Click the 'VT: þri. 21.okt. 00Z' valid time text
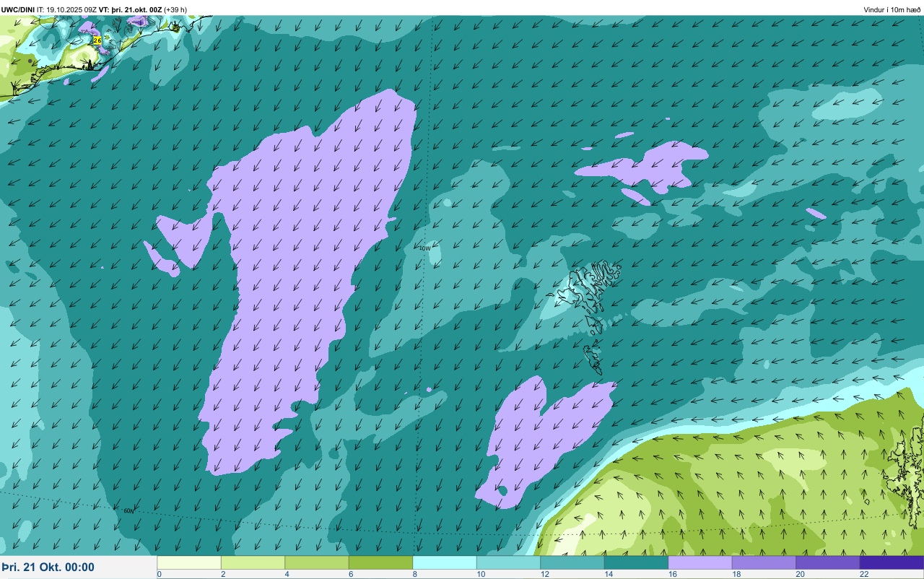 point(130,9)
